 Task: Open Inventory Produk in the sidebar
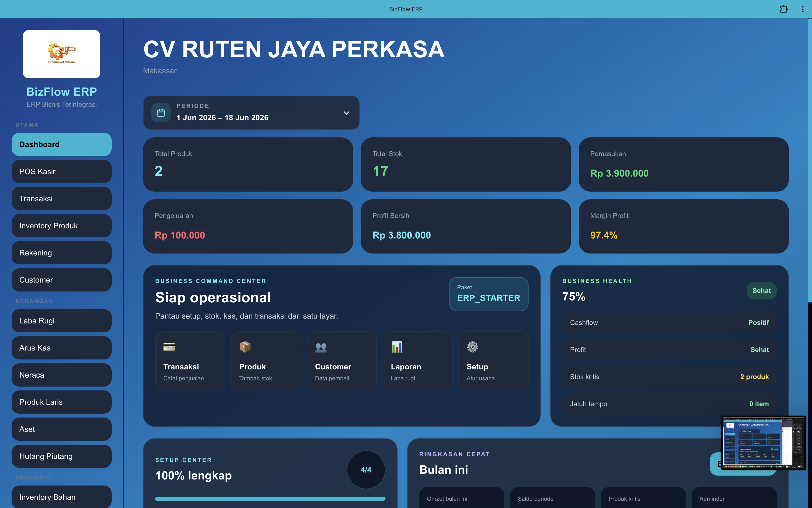tap(61, 226)
